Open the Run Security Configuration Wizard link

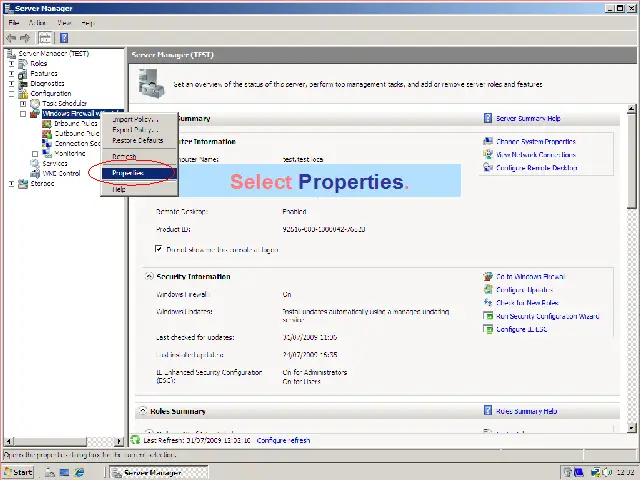[547, 316]
